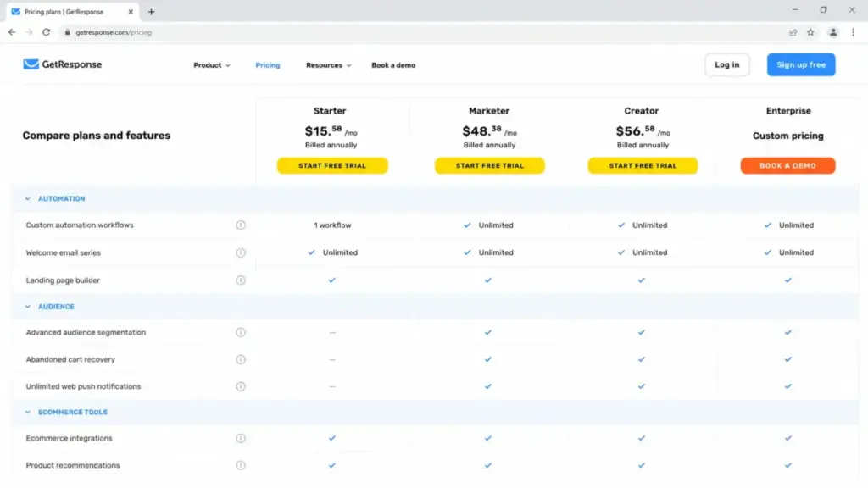868x488 pixels.
Task: Click the address bar URL
Action: click(114, 32)
